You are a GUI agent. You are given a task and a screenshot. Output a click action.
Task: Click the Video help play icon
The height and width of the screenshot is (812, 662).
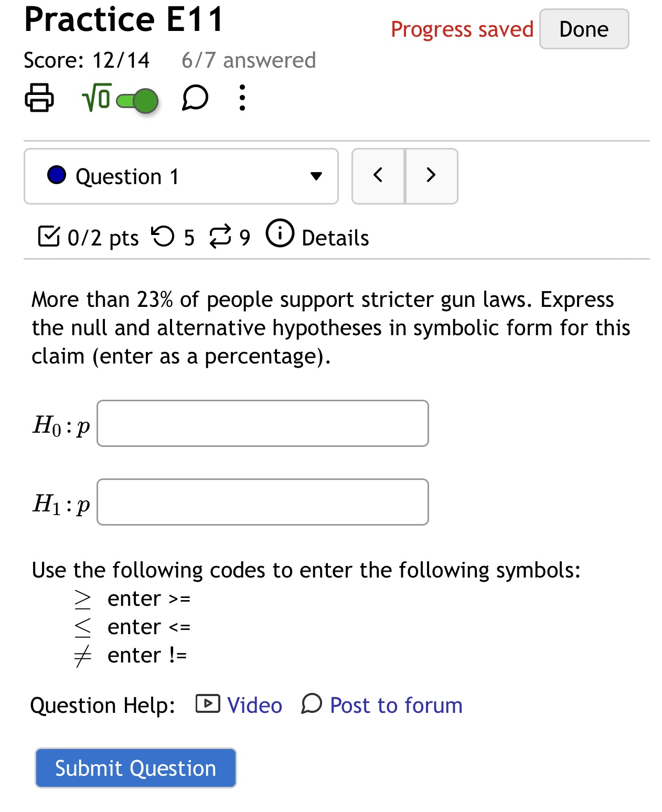[207, 704]
